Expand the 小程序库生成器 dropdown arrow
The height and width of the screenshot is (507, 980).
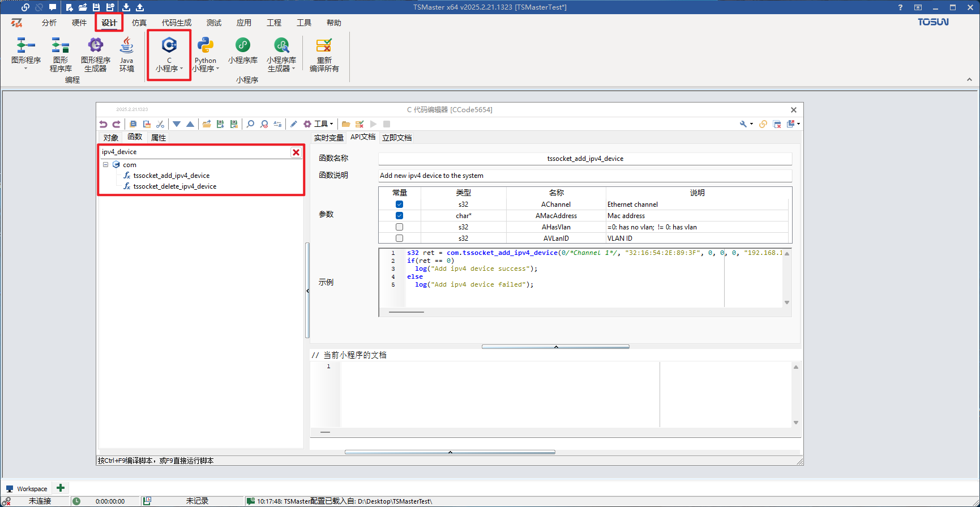coord(294,69)
